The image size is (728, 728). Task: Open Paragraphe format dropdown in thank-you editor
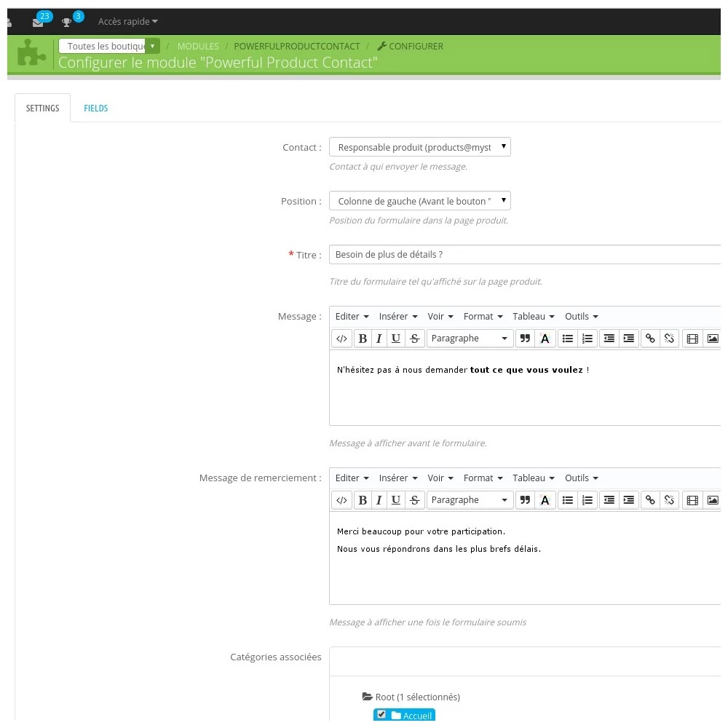[470, 500]
